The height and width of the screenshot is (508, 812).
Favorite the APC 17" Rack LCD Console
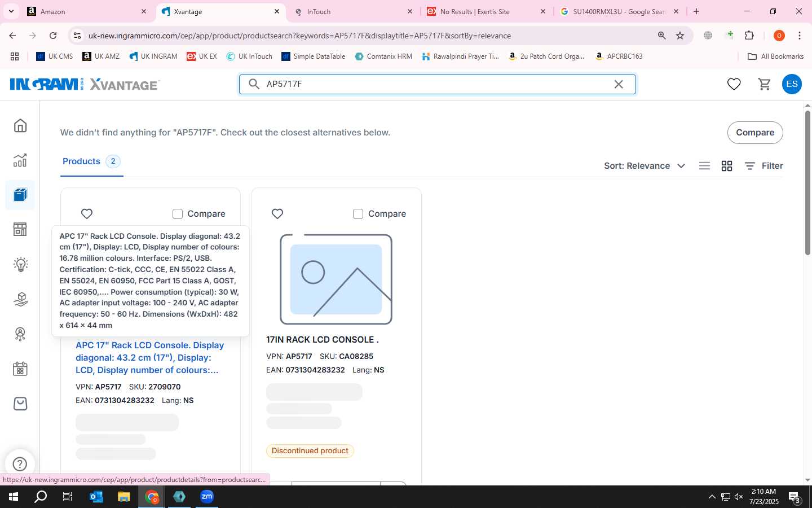pyautogui.click(x=87, y=214)
